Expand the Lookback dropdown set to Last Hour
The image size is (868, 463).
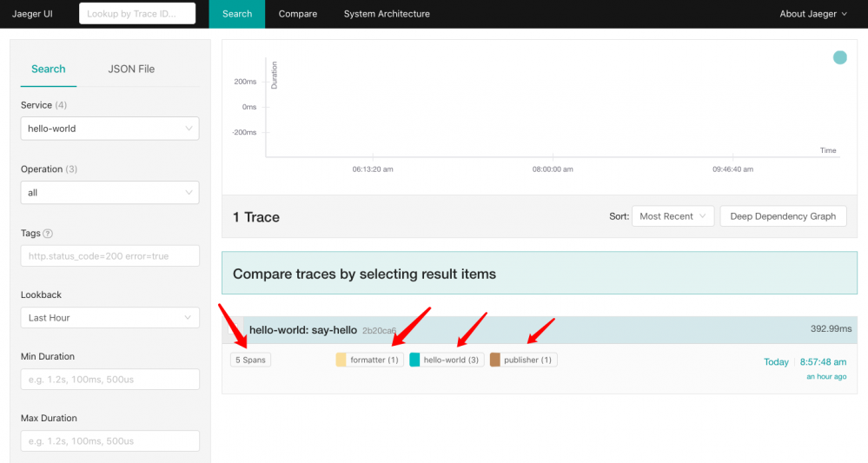coord(109,318)
